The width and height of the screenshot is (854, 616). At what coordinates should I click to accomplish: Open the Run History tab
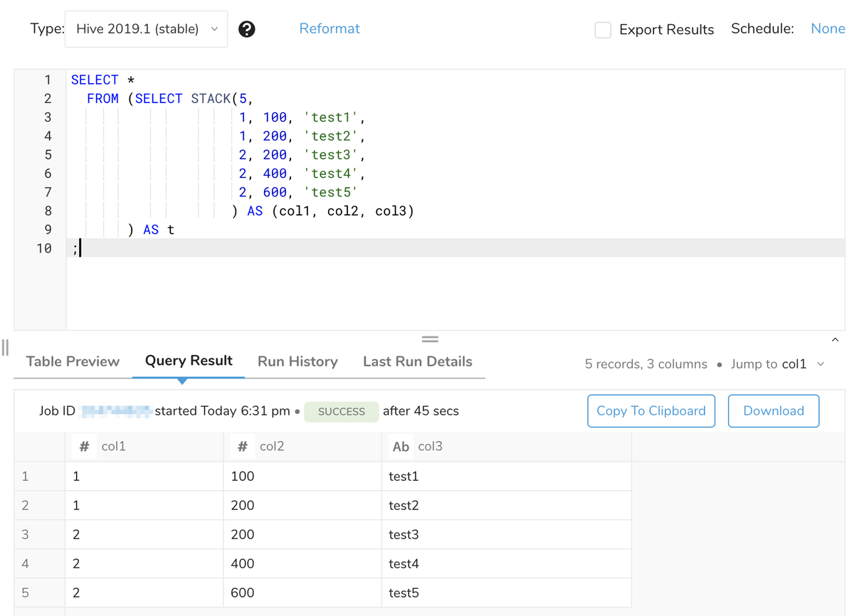[297, 361]
